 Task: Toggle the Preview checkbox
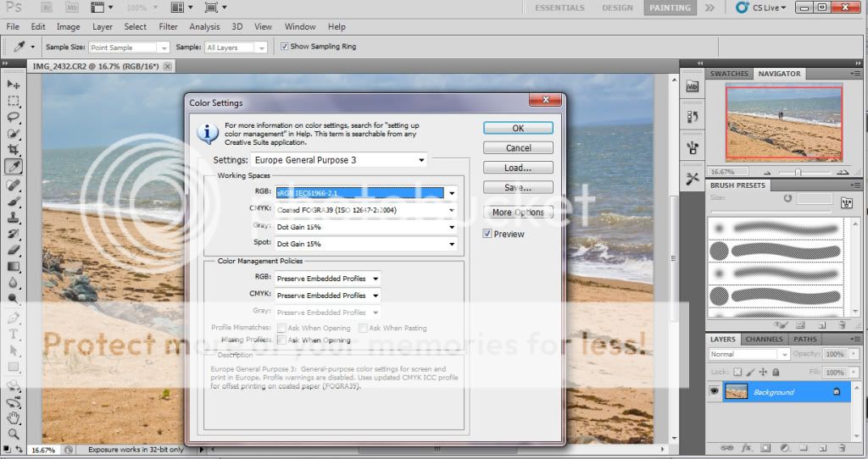[x=488, y=234]
